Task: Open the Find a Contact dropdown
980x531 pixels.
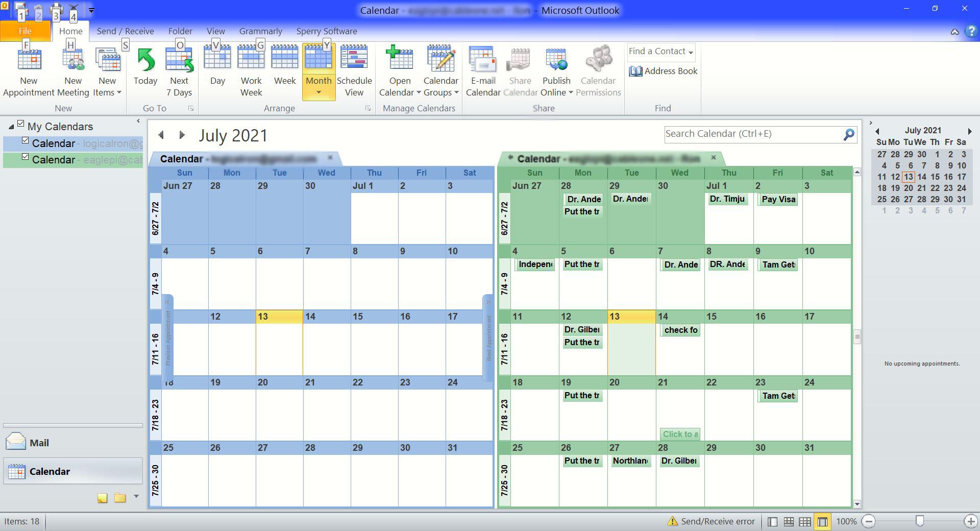Action: [x=692, y=52]
